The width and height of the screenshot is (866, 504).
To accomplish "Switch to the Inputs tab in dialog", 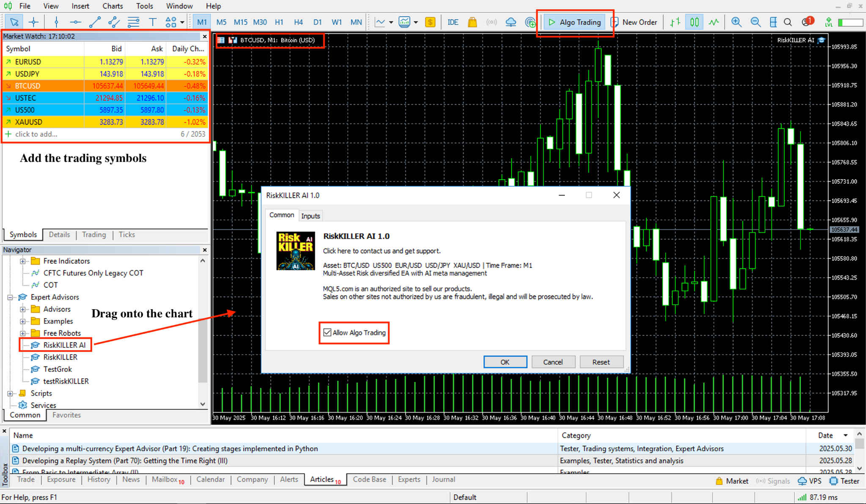I will [310, 216].
